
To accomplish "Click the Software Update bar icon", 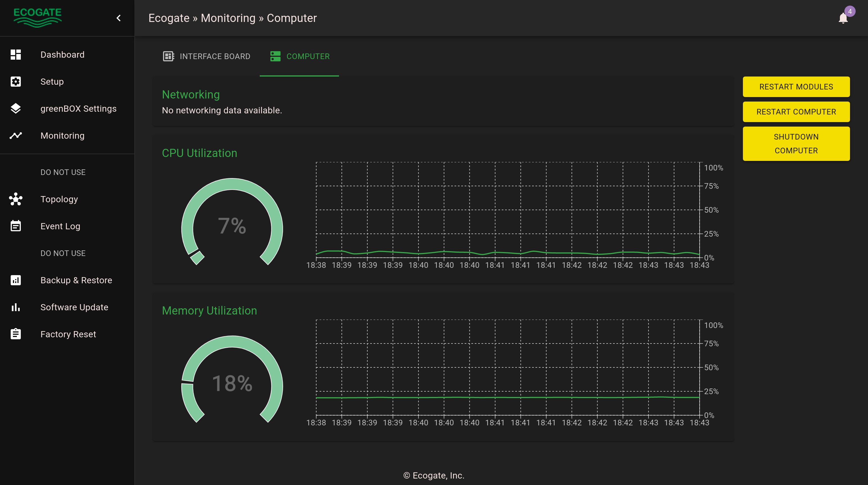I will (x=15, y=307).
